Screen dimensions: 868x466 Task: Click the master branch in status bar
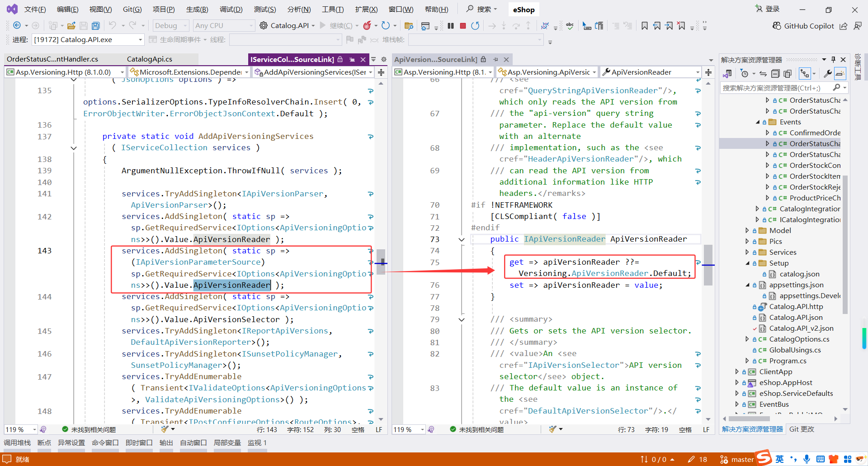742,459
